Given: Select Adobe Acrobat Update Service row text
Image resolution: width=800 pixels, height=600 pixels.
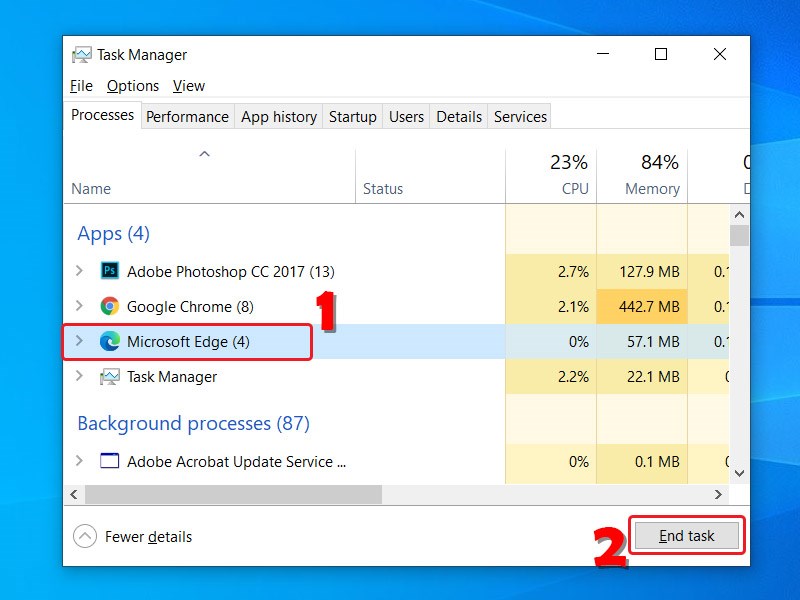Looking at the screenshot, I should pyautogui.click(x=236, y=461).
